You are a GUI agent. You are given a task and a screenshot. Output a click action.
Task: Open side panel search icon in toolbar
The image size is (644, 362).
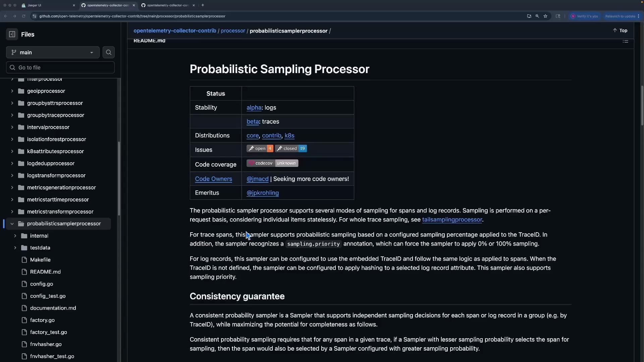[x=558, y=16]
